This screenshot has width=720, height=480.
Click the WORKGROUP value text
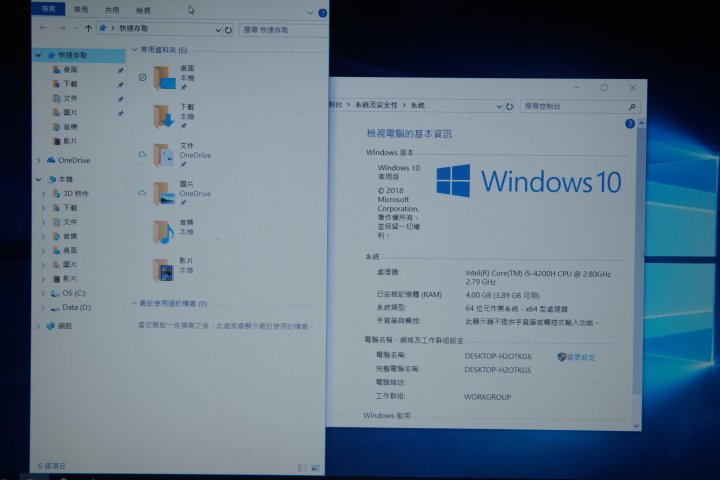click(x=487, y=397)
